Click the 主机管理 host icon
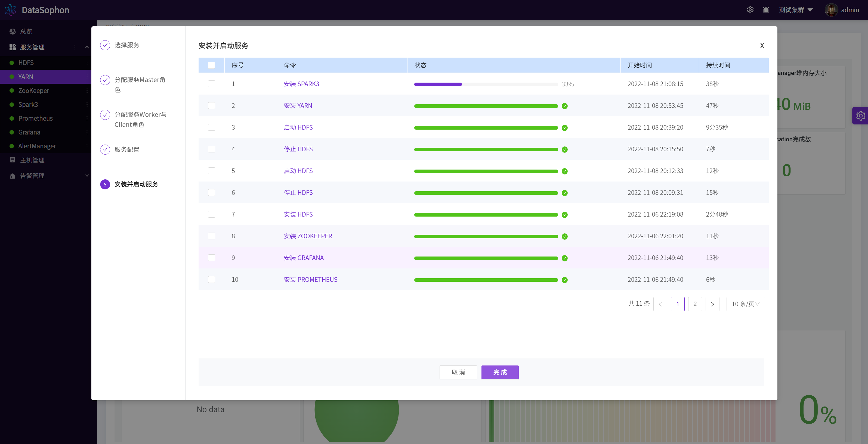The height and width of the screenshot is (444, 868). [x=13, y=160]
